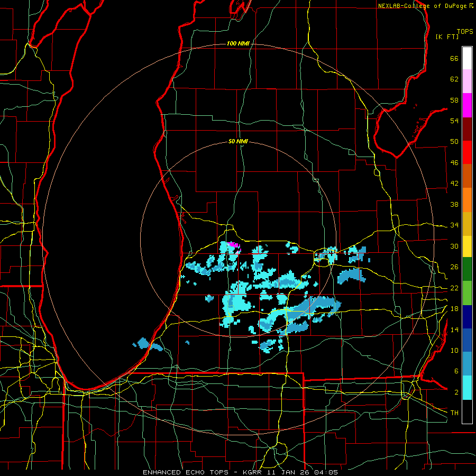
Task: Click the legend value 34
Action: click(454, 225)
